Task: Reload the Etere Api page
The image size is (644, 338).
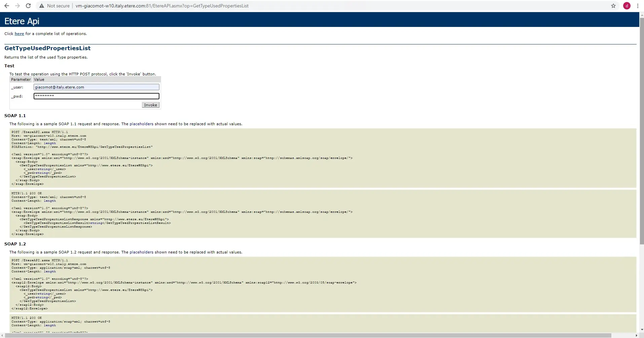Action: [28, 6]
